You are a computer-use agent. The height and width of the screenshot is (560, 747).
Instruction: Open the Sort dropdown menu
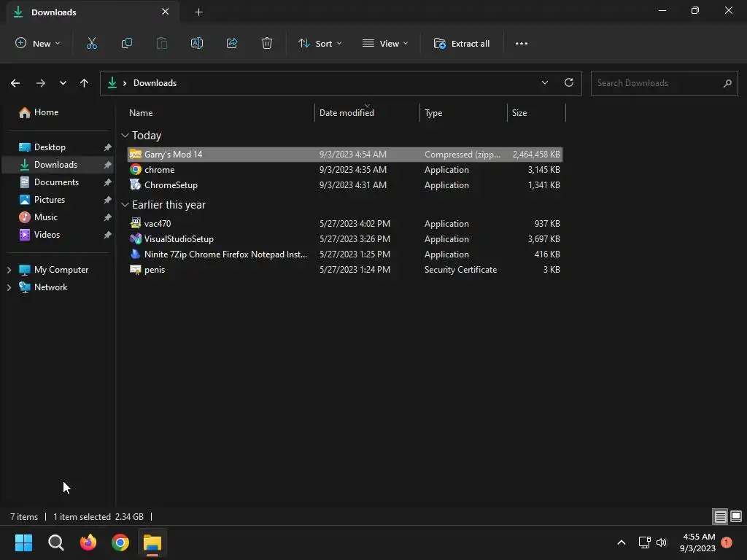point(320,43)
